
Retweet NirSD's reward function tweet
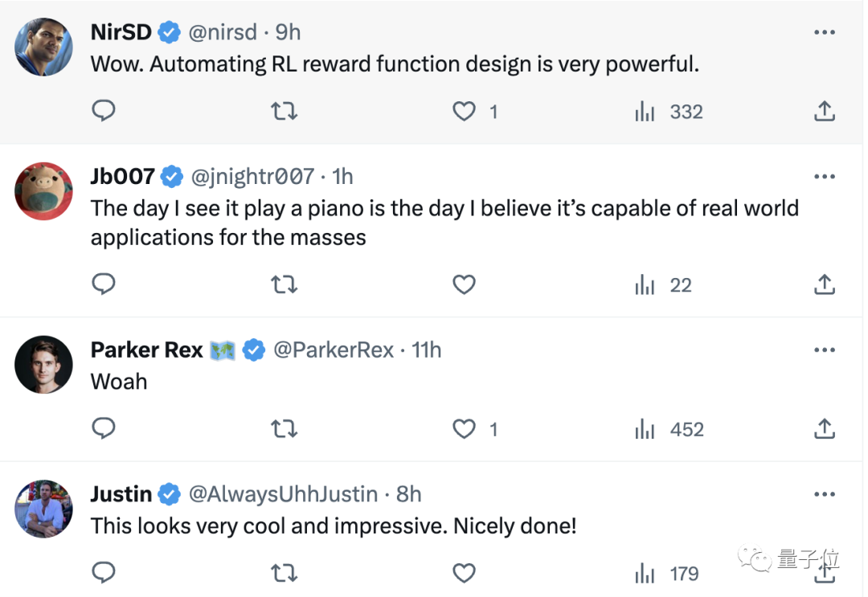(284, 111)
